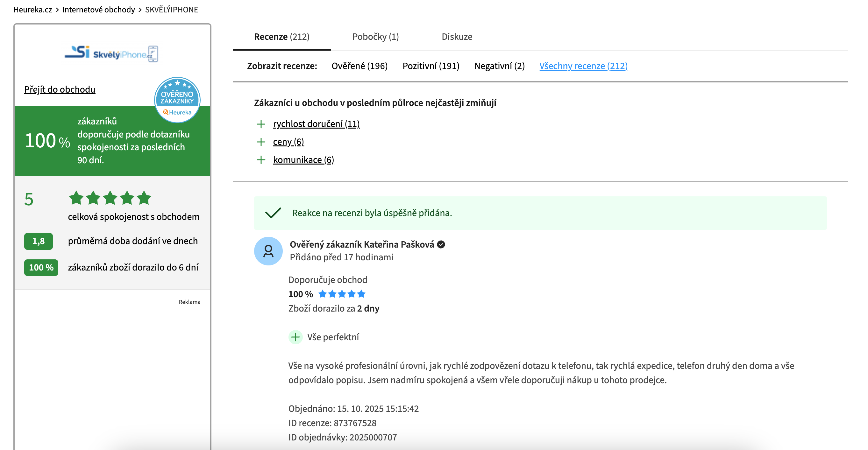Open the Diskuze tab
The height and width of the screenshot is (450, 868).
(457, 37)
